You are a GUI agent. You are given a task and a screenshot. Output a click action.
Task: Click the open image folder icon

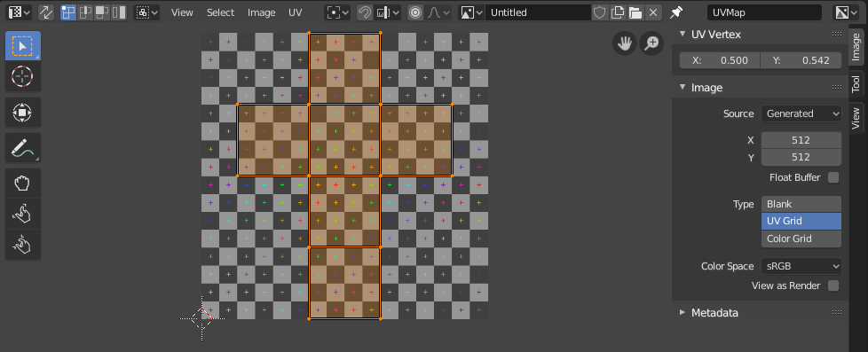point(635,12)
